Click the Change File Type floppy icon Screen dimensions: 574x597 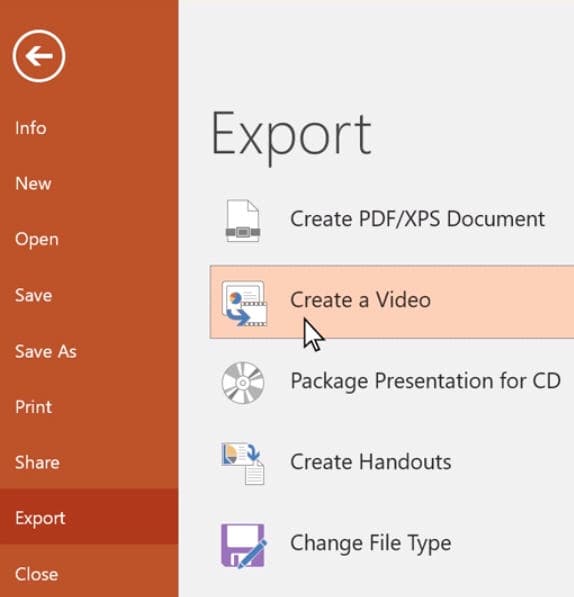(243, 546)
